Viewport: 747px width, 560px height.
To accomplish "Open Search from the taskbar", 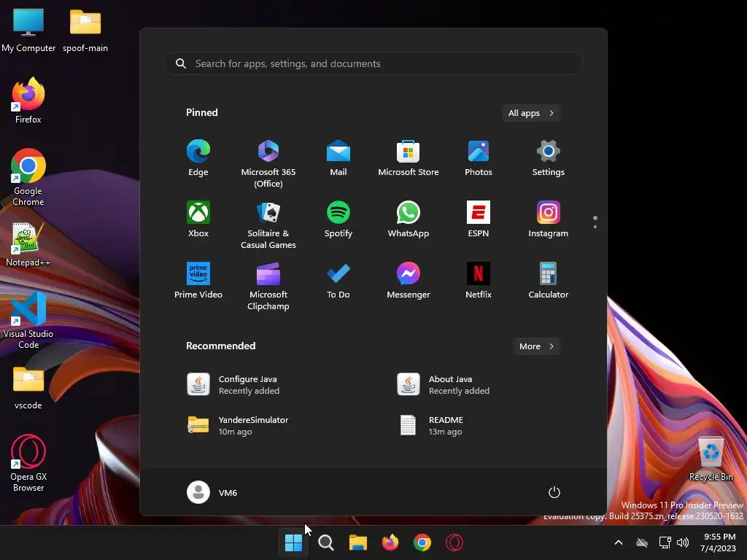I will click(326, 542).
